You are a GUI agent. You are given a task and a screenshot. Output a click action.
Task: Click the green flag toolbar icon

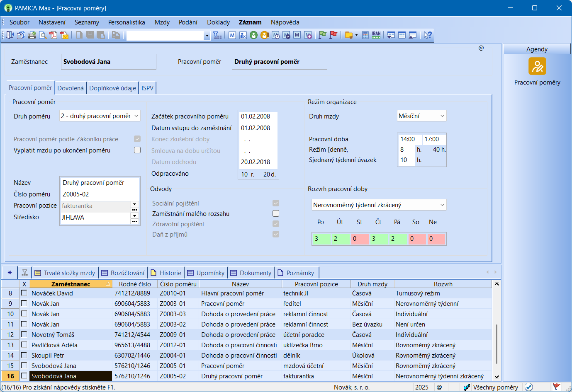322,35
